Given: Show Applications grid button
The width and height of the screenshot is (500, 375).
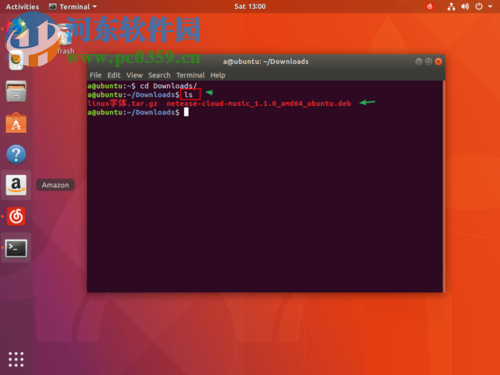Looking at the screenshot, I should pyautogui.click(x=16, y=359).
